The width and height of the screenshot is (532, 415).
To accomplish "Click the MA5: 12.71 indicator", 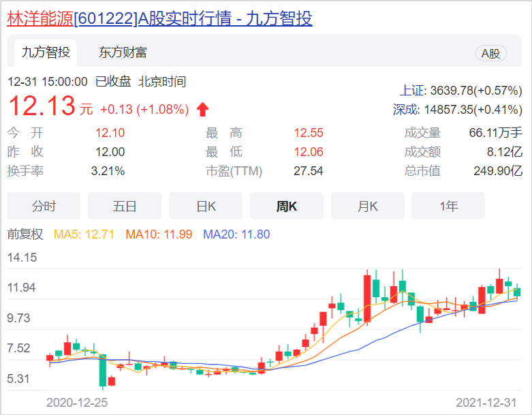I will coord(84,234).
